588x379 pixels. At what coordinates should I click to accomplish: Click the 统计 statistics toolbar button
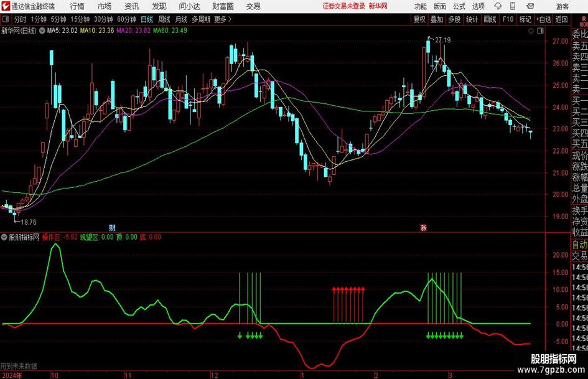tap(472, 19)
